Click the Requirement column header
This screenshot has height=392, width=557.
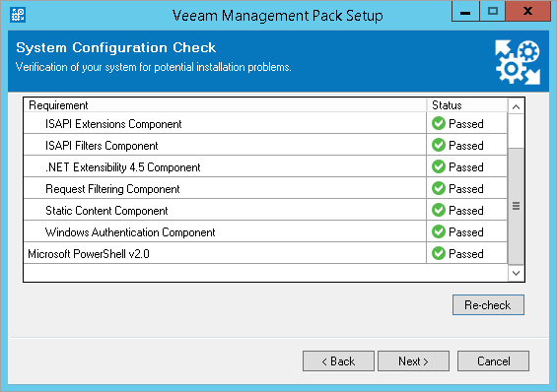(x=225, y=105)
